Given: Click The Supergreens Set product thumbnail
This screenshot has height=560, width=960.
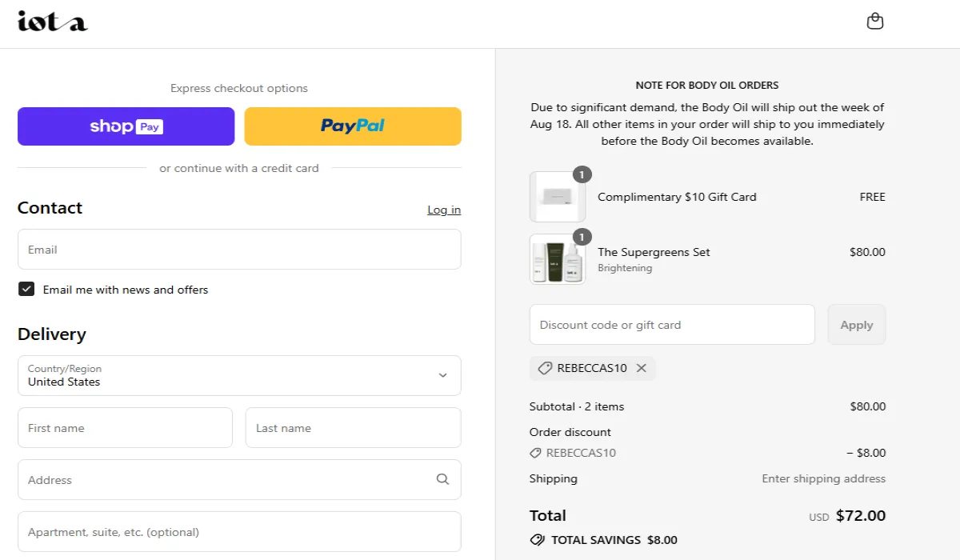Looking at the screenshot, I should [x=558, y=259].
